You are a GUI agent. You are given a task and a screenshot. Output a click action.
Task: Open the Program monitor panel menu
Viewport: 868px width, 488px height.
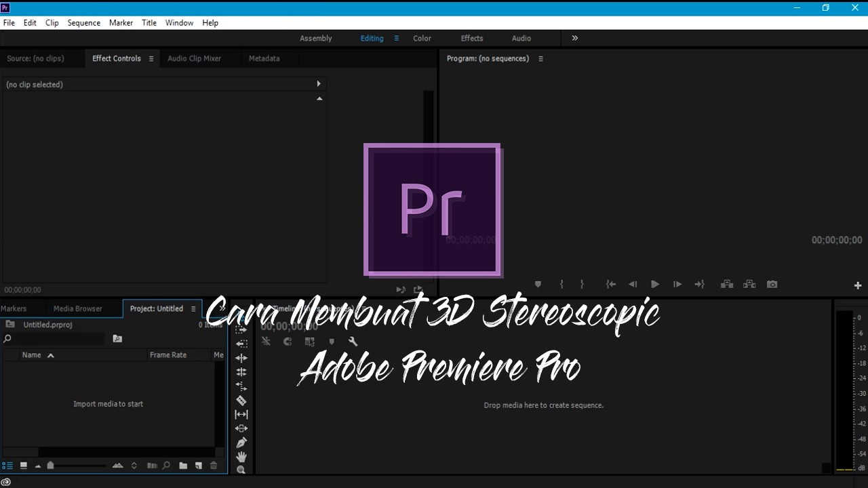(x=540, y=59)
